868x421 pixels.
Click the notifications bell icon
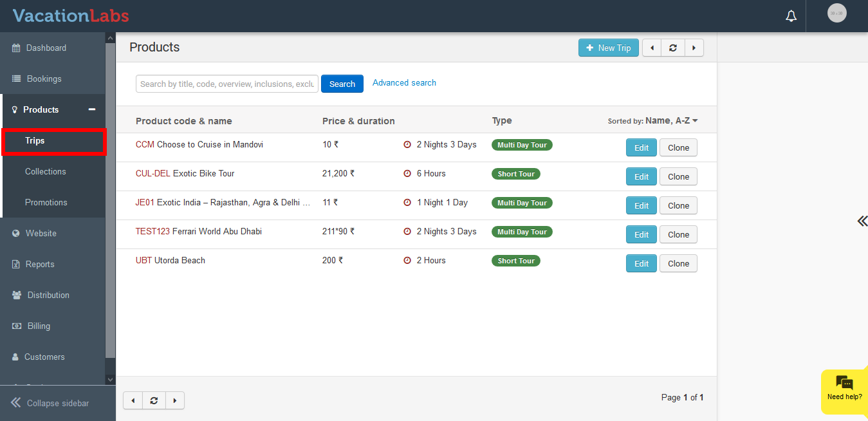click(791, 16)
